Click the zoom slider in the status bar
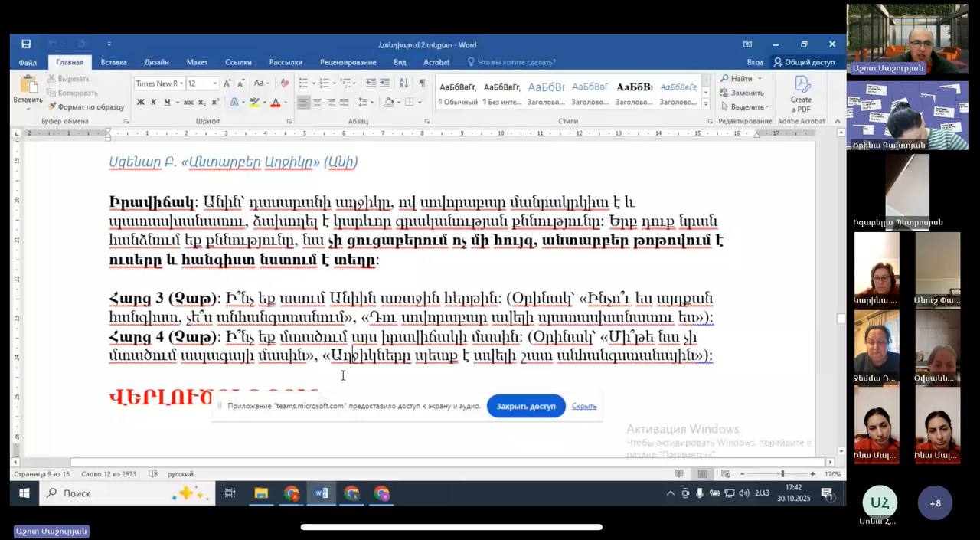This screenshot has width=980, height=540. click(x=782, y=474)
